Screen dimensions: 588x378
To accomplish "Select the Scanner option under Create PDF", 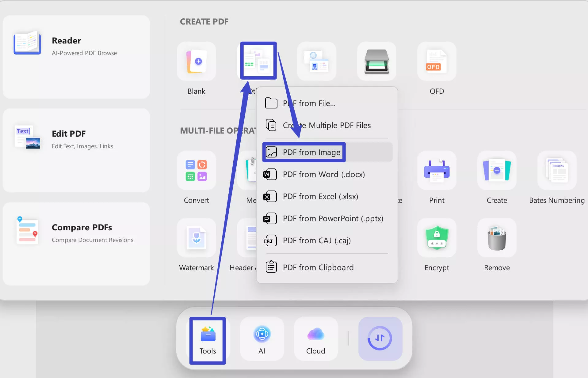I will (376, 61).
